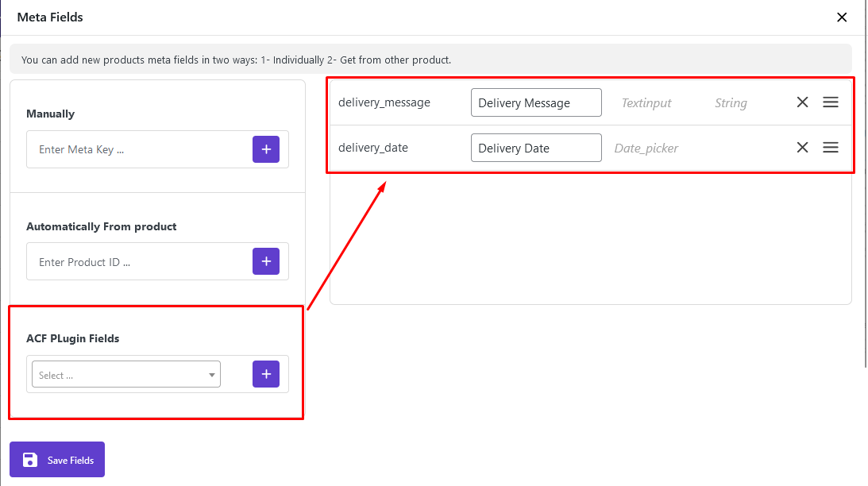868x486 pixels.
Task: Open the ACF Plugin Fields select dropdown
Action: pos(125,375)
